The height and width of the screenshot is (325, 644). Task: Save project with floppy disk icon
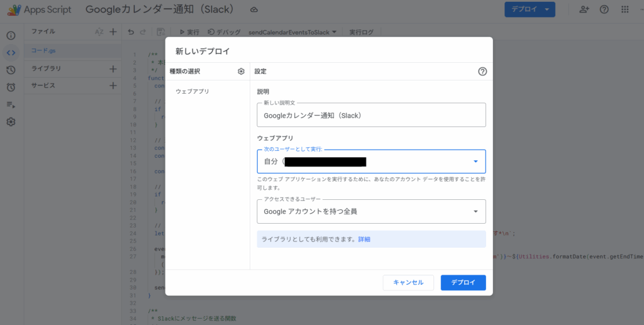point(160,32)
